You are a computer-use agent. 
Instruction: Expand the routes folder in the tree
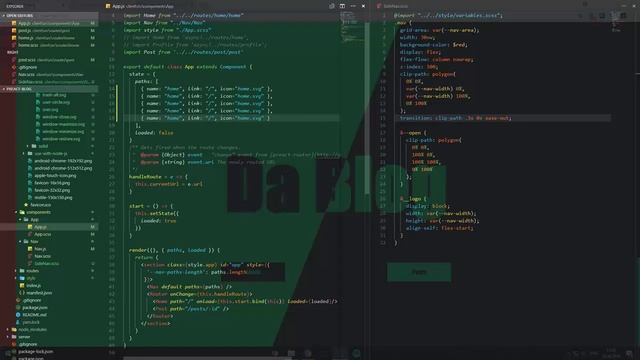(32, 271)
